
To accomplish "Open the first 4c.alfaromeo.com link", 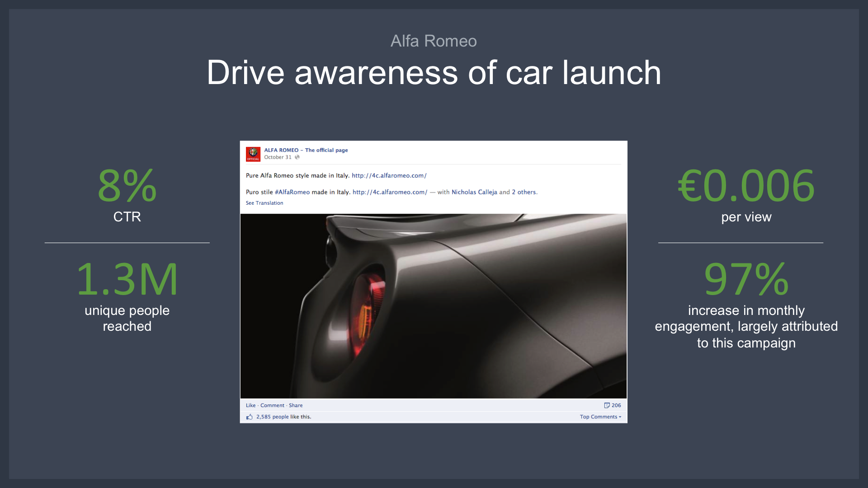I will point(389,175).
